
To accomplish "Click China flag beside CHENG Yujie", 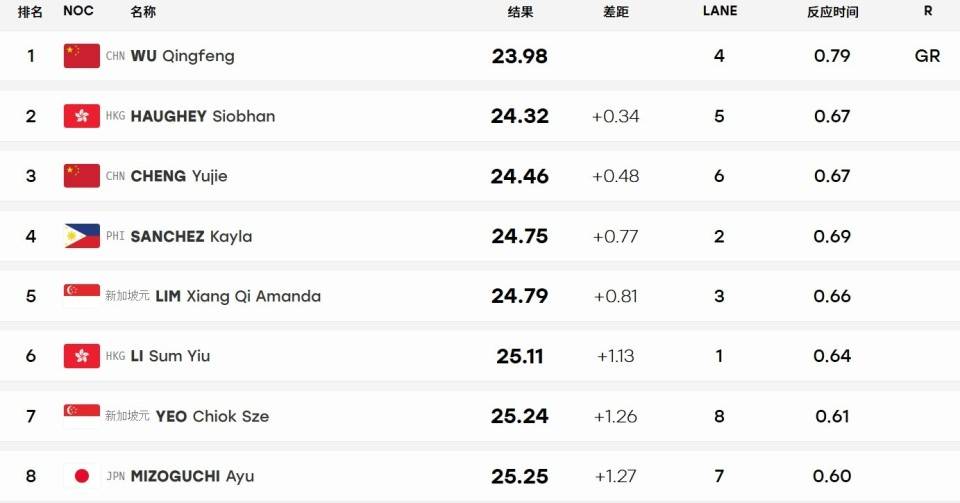I will (81, 176).
